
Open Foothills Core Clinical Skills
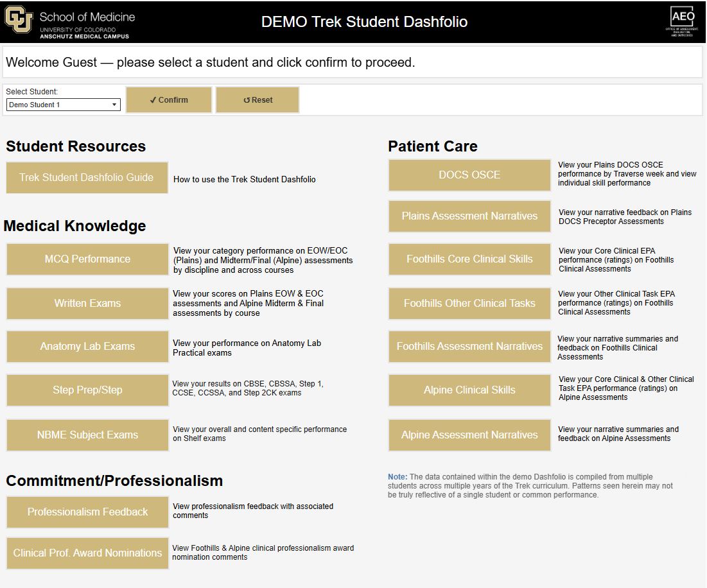pyautogui.click(x=469, y=259)
